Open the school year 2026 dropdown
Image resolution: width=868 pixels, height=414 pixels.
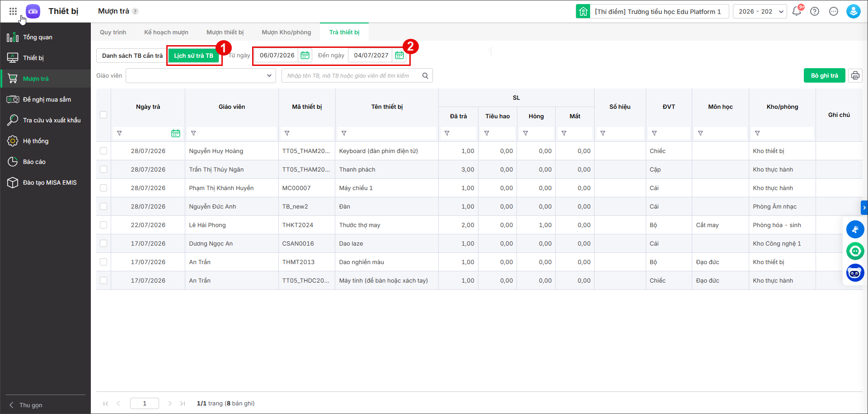pyautogui.click(x=760, y=11)
